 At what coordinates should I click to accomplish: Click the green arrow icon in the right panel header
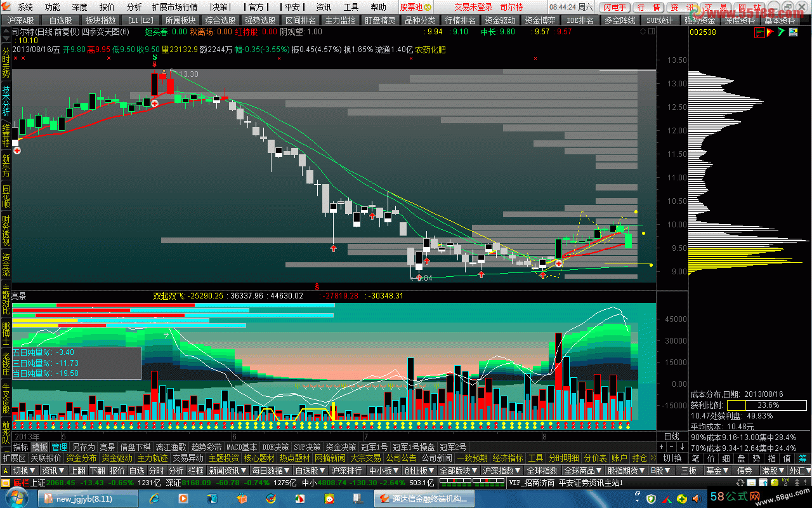(782, 32)
